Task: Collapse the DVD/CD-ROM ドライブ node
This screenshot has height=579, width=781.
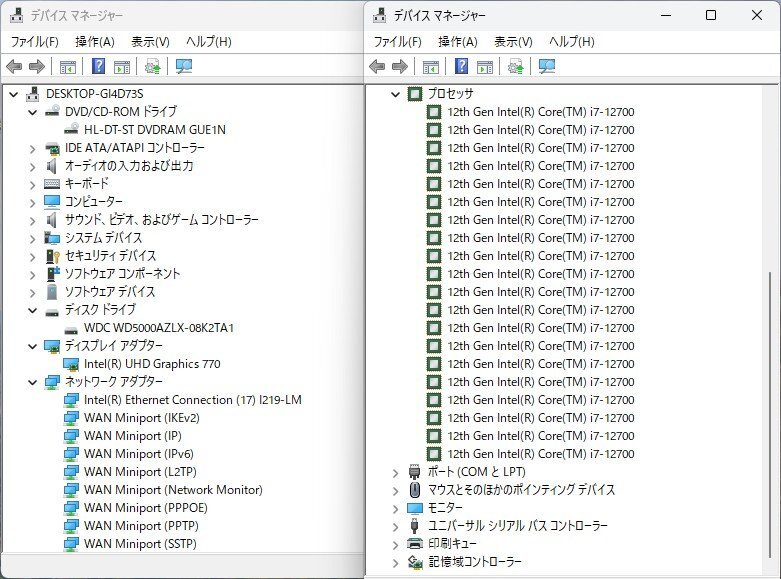Action: point(33,112)
